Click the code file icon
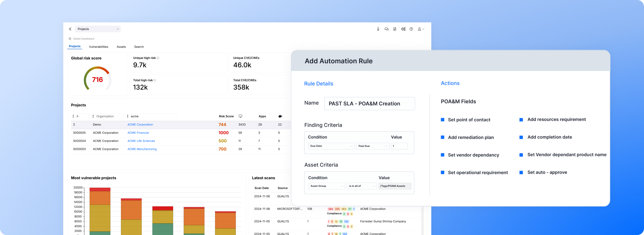 (395, 29)
